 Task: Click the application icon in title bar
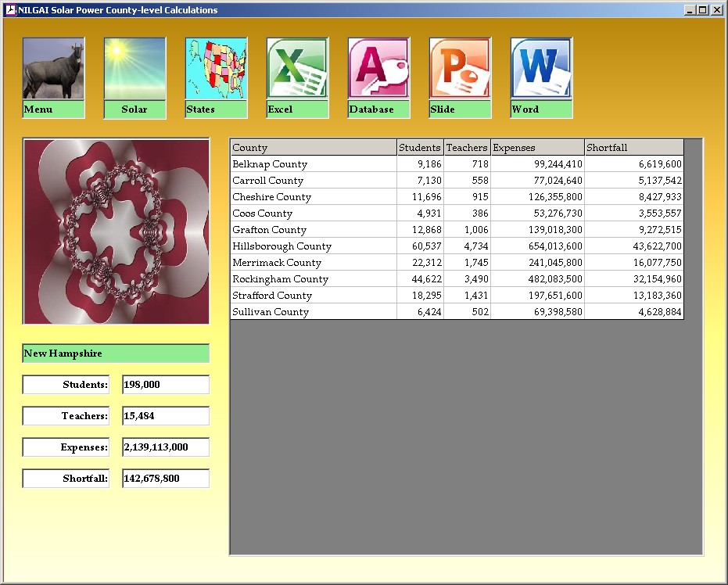(x=10, y=10)
